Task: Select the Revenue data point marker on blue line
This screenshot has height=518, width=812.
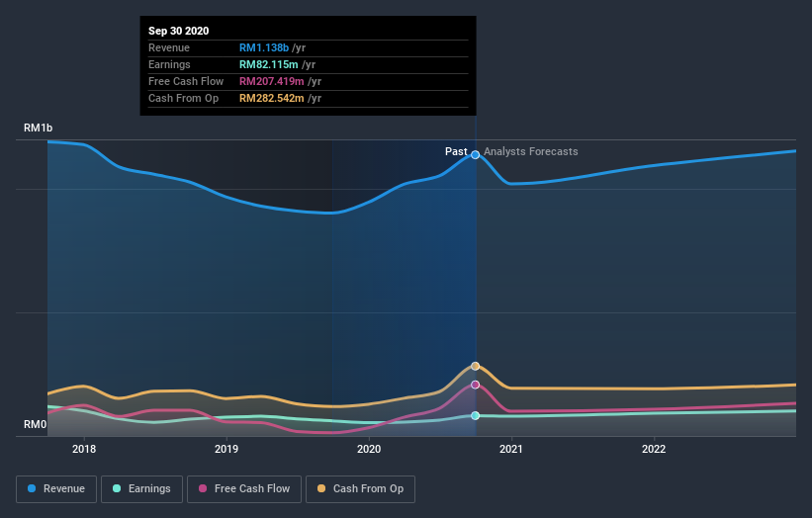Action: pos(476,155)
